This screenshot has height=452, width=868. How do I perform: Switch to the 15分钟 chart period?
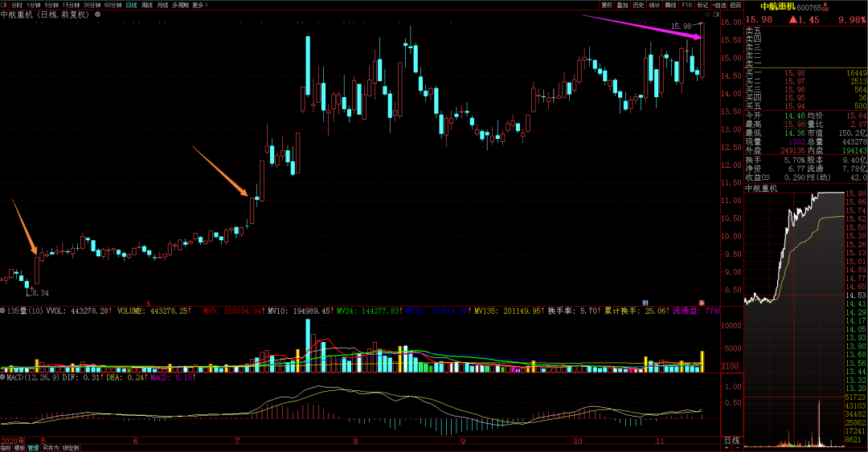coord(71,5)
